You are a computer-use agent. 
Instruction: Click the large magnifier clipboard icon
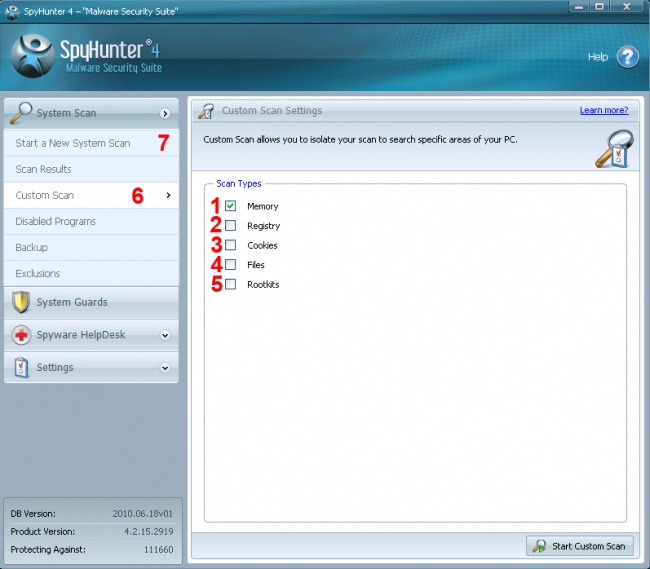tap(609, 148)
